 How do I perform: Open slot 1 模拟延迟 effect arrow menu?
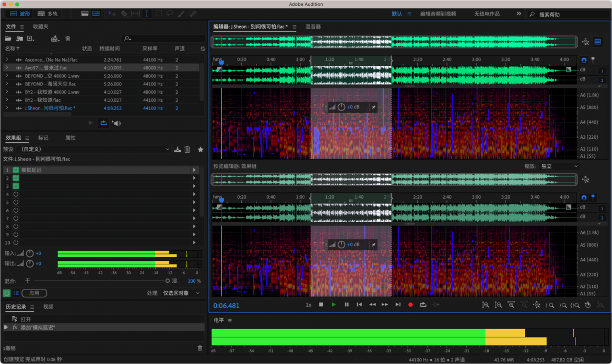(x=194, y=170)
